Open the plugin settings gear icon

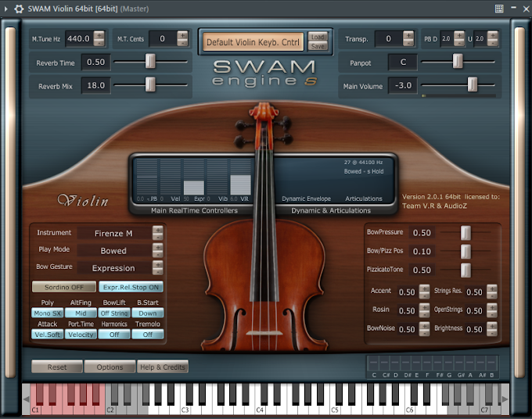click(19, 9)
